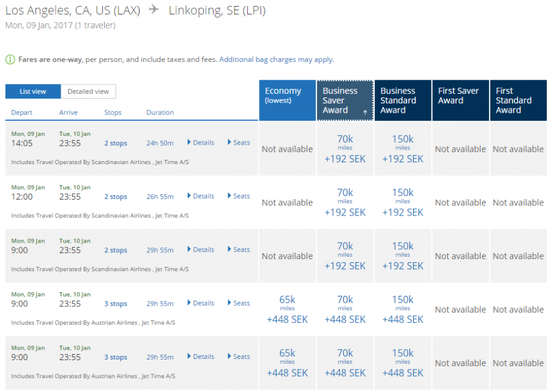551x392 pixels.
Task: Click 3 stops link on last flight
Action: point(115,357)
